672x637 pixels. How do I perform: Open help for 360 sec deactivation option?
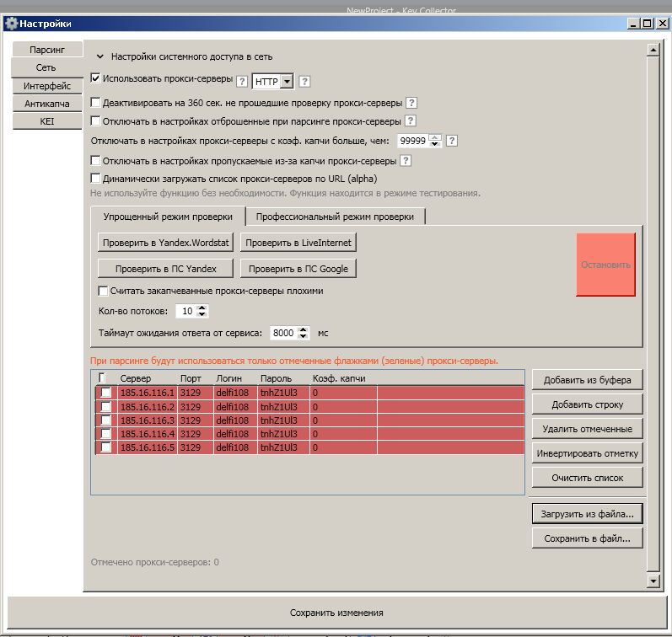[411, 103]
